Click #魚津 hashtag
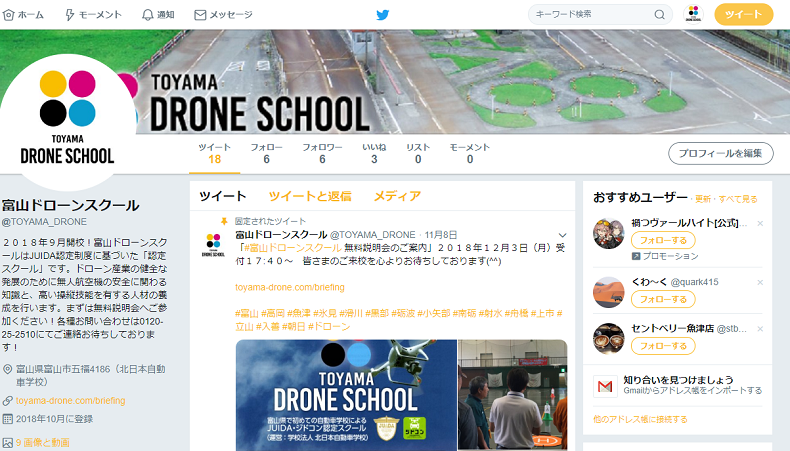The width and height of the screenshot is (790, 451). click(299, 313)
